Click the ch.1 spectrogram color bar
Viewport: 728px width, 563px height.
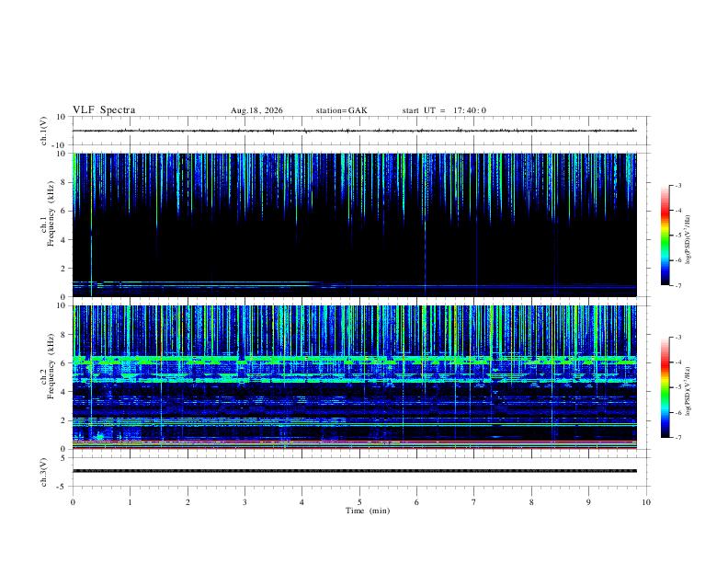pos(665,236)
